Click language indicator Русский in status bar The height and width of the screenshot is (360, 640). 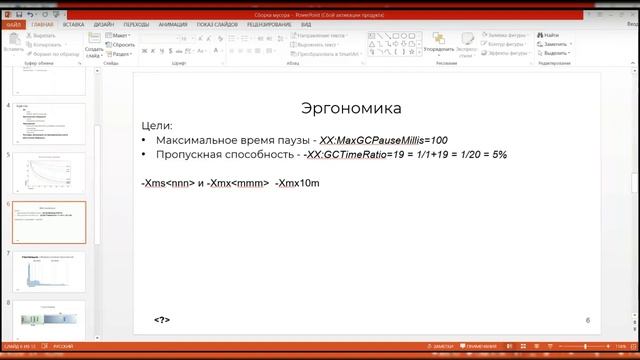63,346
